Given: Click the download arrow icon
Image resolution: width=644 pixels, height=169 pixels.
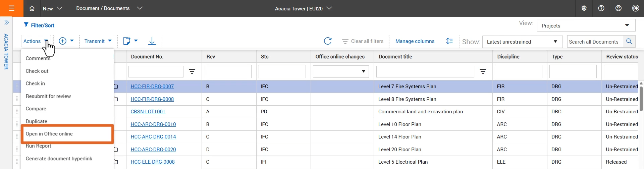Looking at the screenshot, I should tap(152, 41).
